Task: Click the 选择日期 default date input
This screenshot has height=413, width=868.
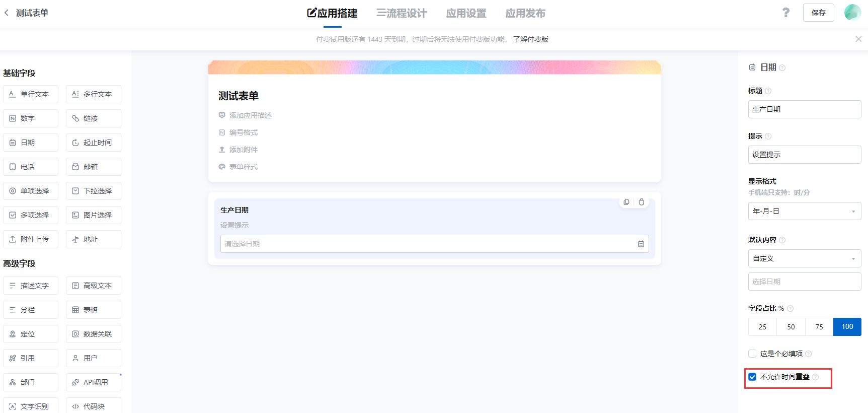Action: [x=805, y=282]
